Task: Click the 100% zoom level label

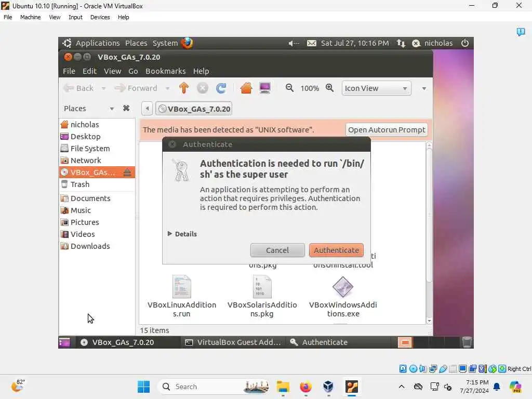Action: coord(310,88)
